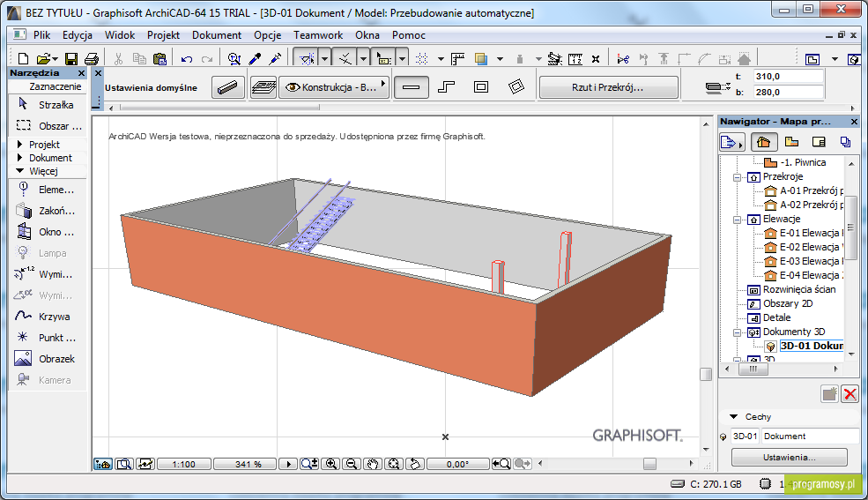Image resolution: width=868 pixels, height=500 pixels.
Task: Switch navigator to Project Map view
Action: [763, 142]
